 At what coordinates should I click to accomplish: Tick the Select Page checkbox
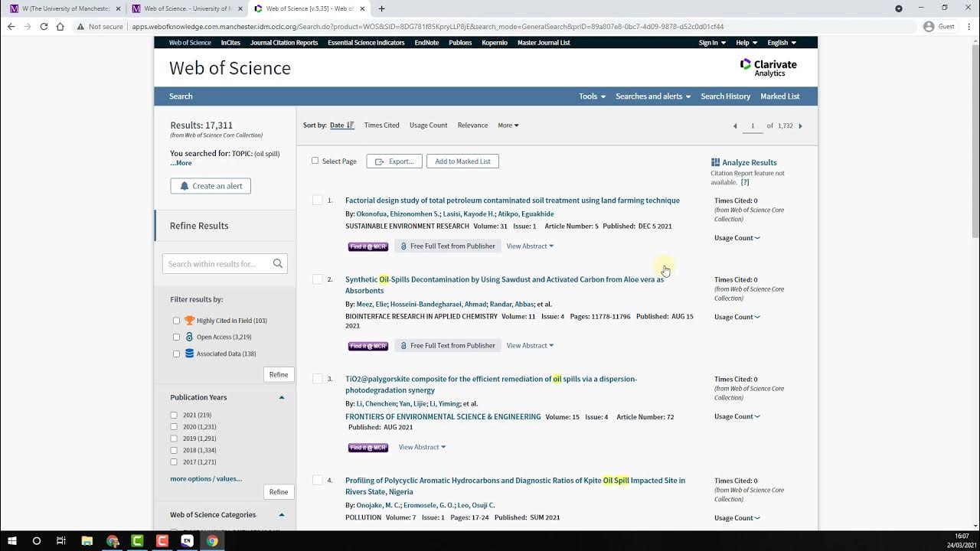pos(315,161)
